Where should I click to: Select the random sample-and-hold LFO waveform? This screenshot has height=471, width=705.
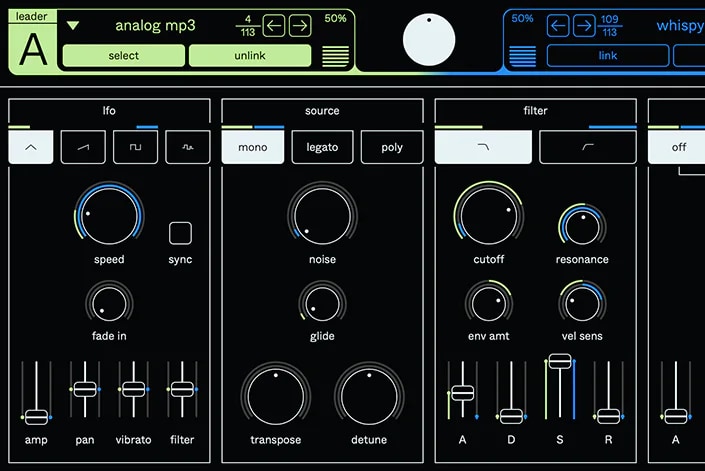point(187,147)
